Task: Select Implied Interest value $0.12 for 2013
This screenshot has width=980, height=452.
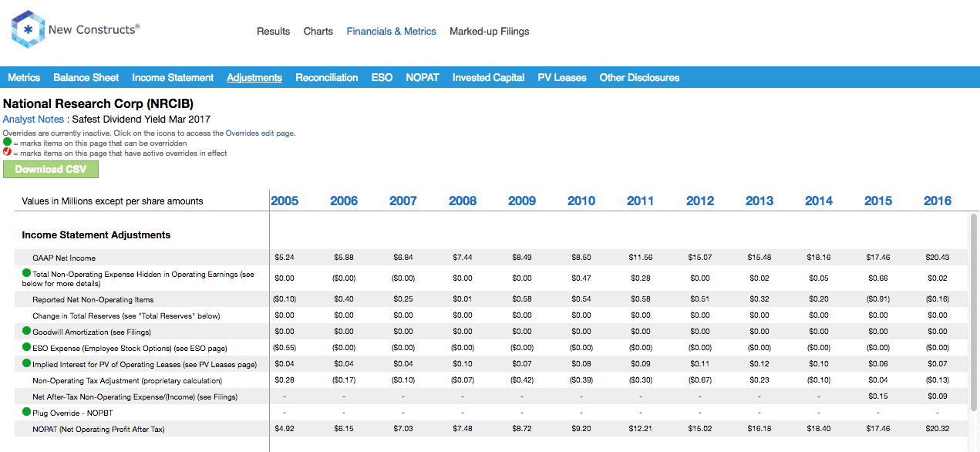Action: [x=759, y=364]
